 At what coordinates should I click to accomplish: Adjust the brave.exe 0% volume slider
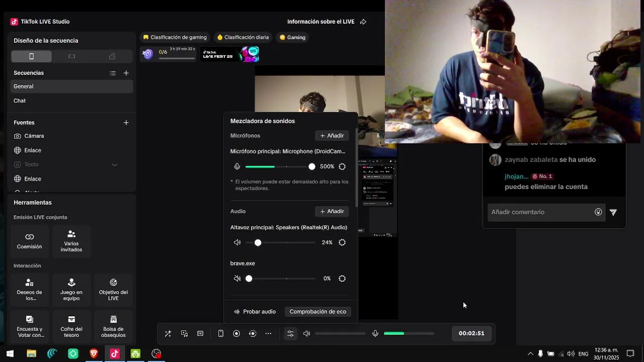(280, 279)
